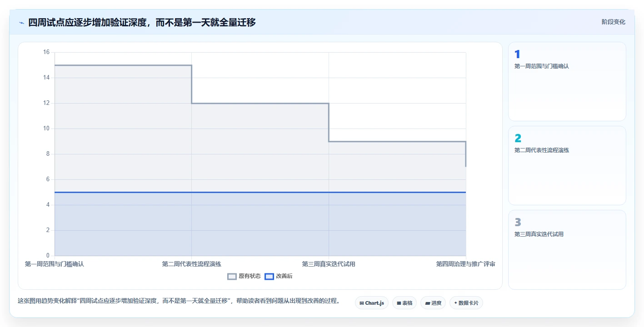Select card 1 第一周范围与门槛确认
The image size is (644, 327).
point(567,82)
